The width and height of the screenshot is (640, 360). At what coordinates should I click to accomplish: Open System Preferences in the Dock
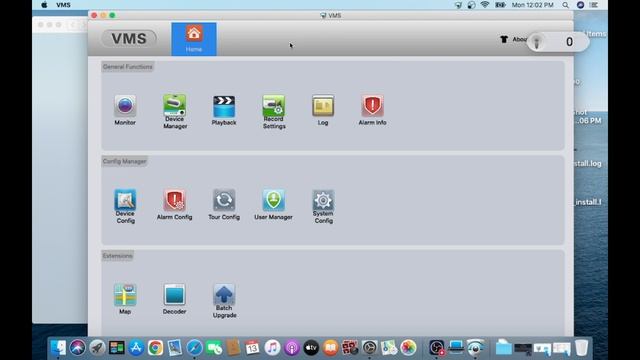369,348
